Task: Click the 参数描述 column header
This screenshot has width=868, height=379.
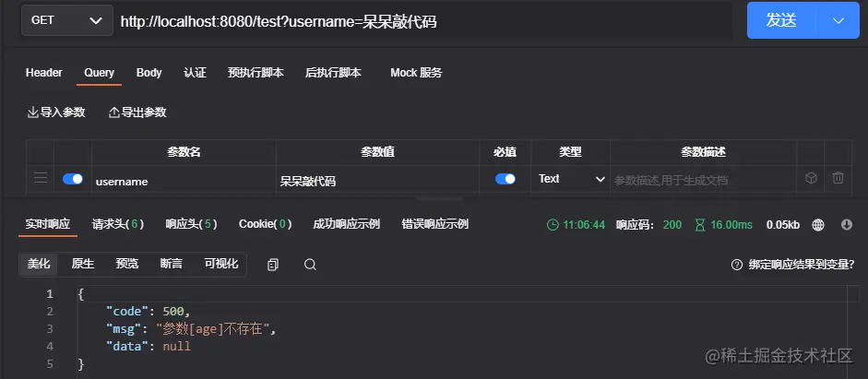Action: (x=703, y=152)
